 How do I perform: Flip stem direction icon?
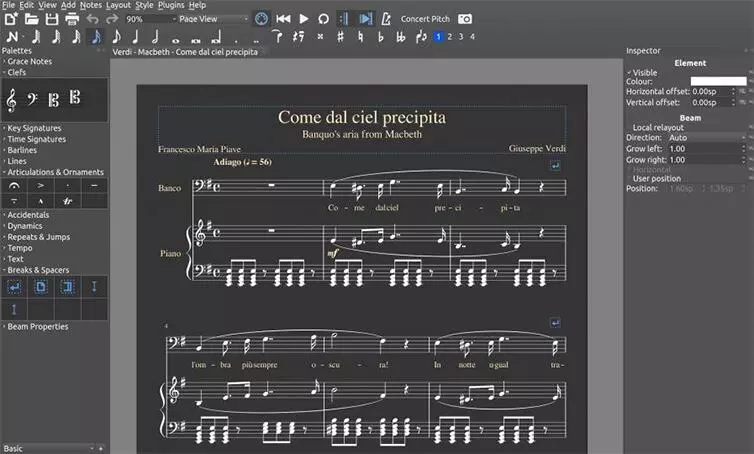pyautogui.click(x=421, y=37)
